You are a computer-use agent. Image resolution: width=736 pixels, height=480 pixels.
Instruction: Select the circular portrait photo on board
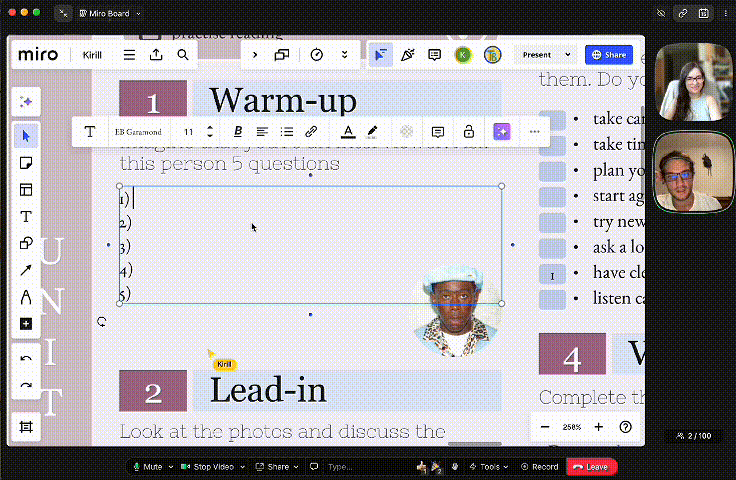tap(455, 311)
